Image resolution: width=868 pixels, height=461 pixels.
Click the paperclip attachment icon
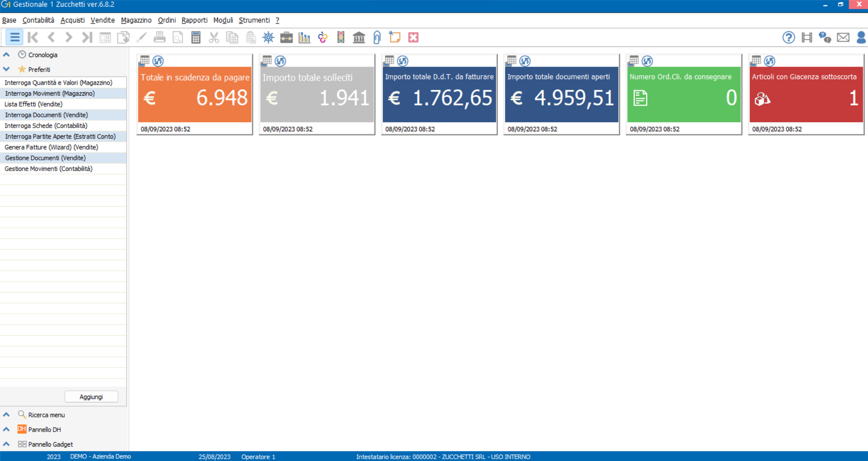pyautogui.click(x=377, y=38)
